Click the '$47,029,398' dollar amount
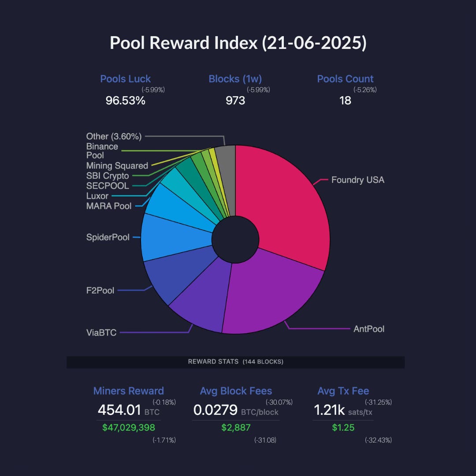The height and width of the screenshot is (476, 476). [129, 428]
